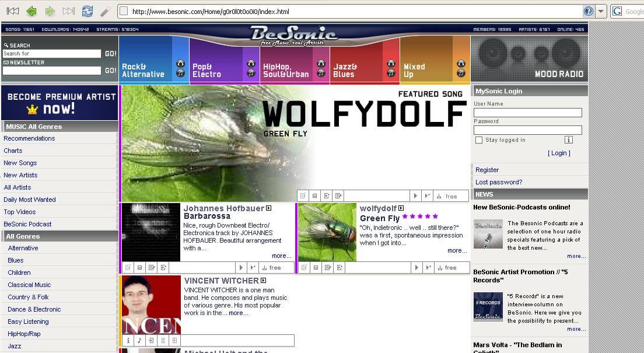Click the headphones icon for Rock & Alternative
Image resolution: width=644 pixels, height=353 pixels.
180,64
